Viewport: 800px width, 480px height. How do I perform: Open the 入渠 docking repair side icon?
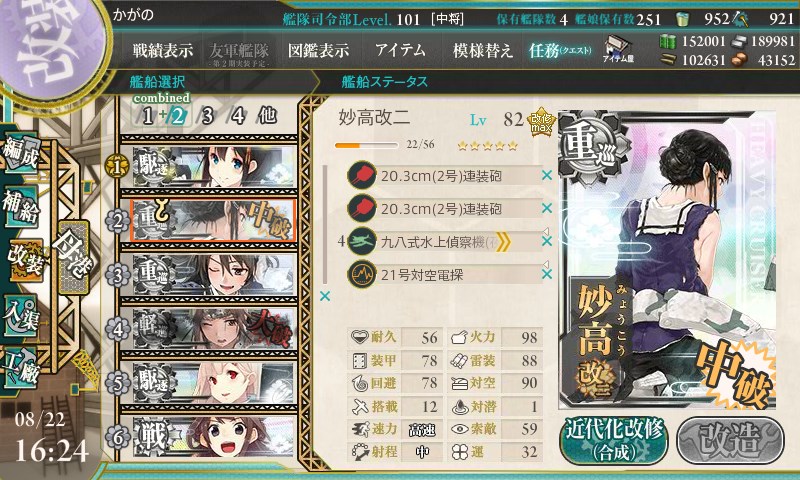[x=21, y=316]
